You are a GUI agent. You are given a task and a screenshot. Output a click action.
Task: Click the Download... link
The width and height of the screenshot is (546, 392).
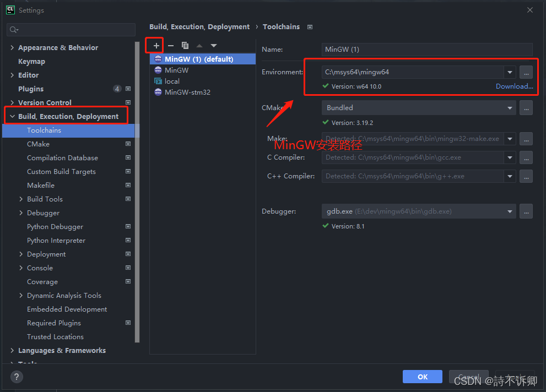(x=514, y=86)
